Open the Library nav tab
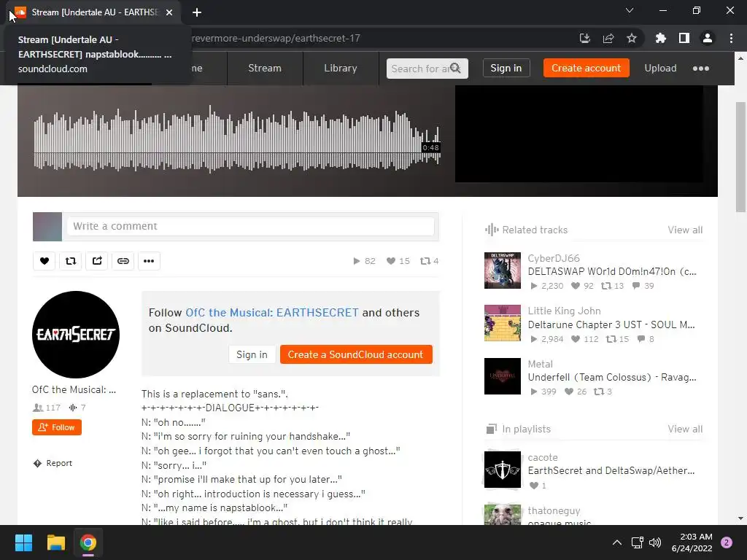The height and width of the screenshot is (560, 747). coord(341,68)
